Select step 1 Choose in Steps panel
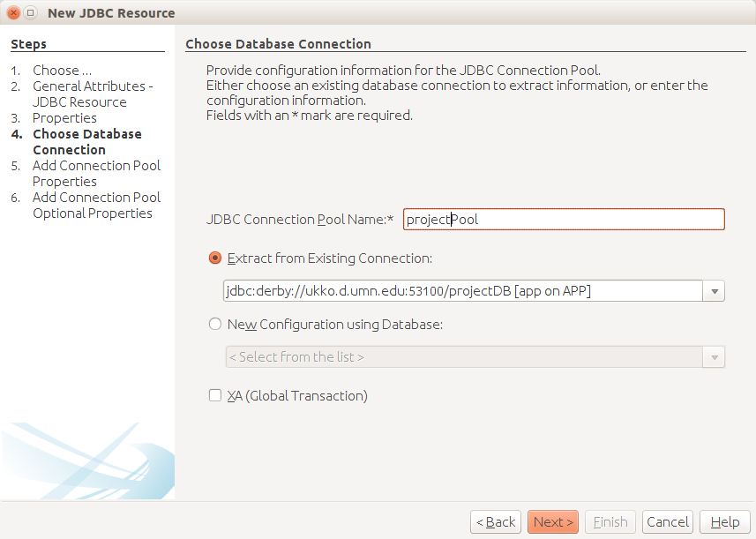The image size is (756, 539). tap(62, 70)
